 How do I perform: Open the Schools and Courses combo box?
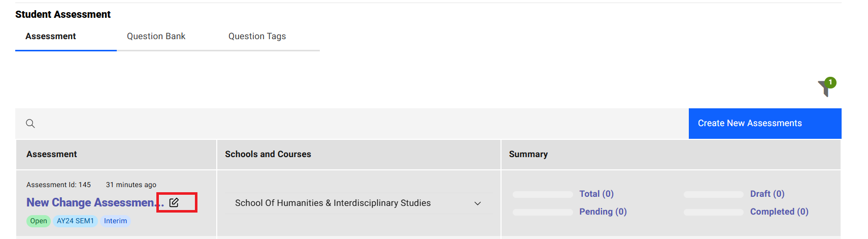[x=355, y=203]
